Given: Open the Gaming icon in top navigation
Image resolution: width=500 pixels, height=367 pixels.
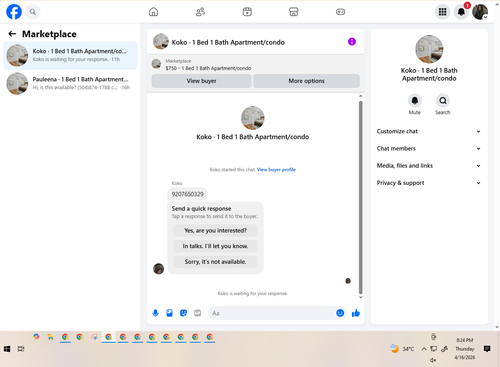Looking at the screenshot, I should [340, 12].
